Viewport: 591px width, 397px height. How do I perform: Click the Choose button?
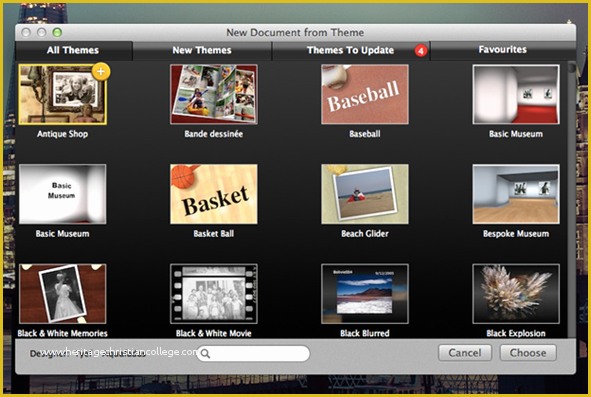point(528,353)
